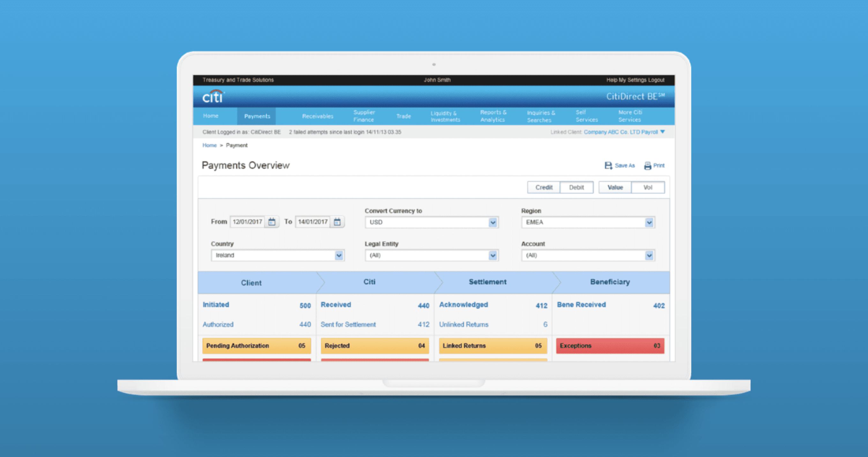Click the Print printer icon

coord(647,166)
